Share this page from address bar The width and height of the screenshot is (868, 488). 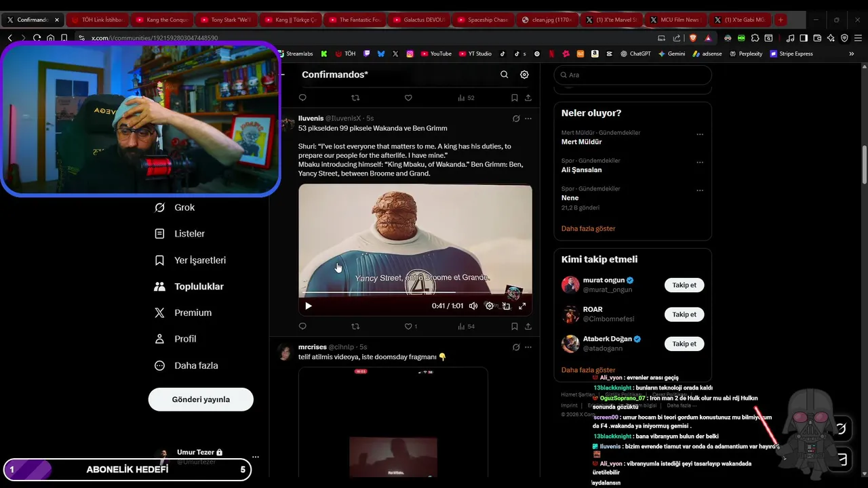click(x=677, y=38)
